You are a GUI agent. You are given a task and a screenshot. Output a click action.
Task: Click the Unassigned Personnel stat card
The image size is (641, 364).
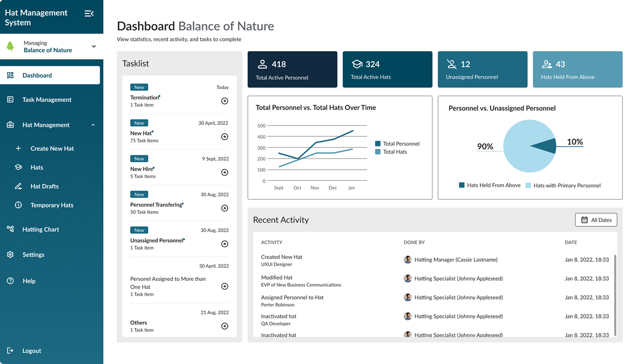[482, 69]
